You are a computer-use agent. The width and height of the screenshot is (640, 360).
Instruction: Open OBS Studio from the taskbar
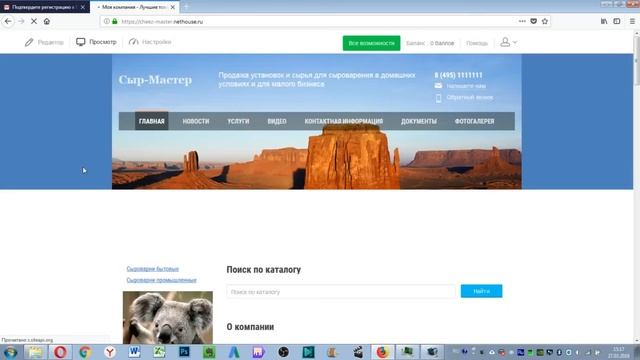[283, 352]
